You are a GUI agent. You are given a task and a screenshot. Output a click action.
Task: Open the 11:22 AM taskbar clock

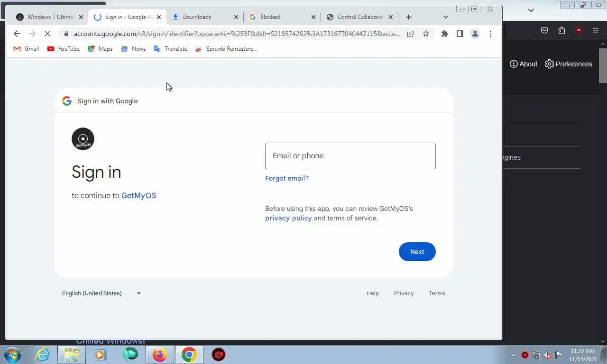click(583, 355)
